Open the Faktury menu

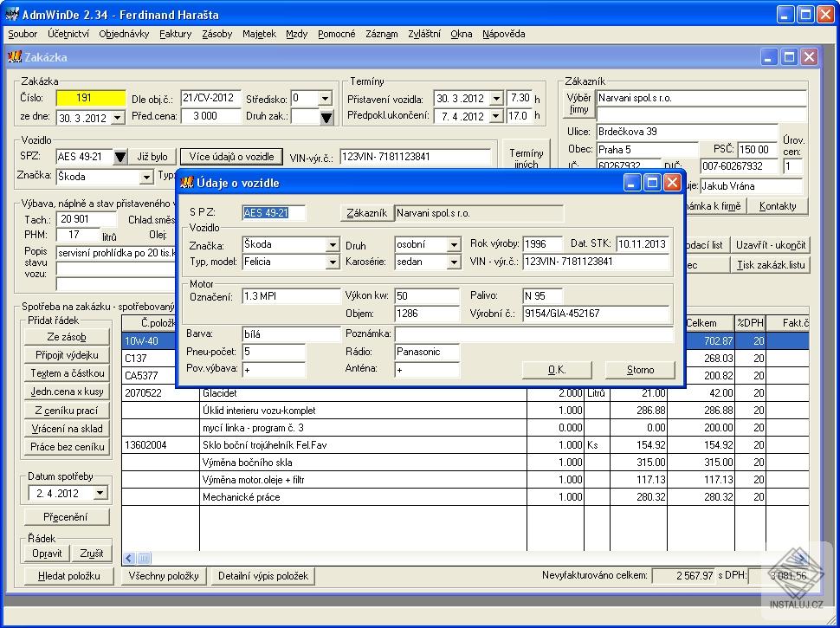[x=175, y=34]
